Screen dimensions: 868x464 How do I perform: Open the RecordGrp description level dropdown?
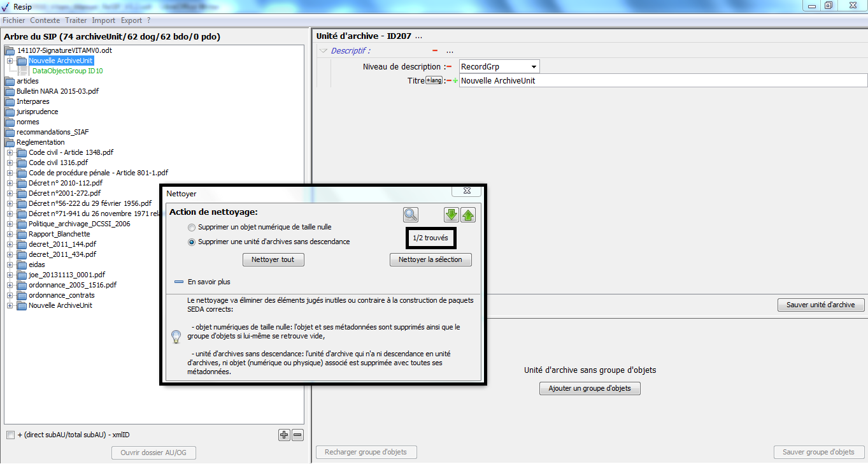(534, 67)
